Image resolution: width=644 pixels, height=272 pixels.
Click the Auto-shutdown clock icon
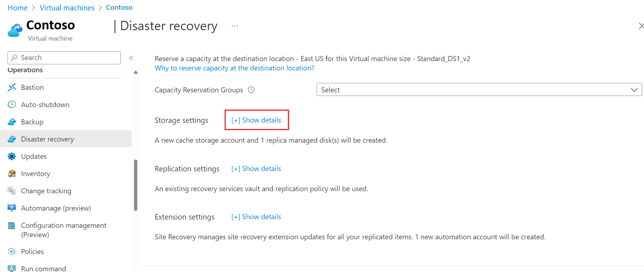12,105
